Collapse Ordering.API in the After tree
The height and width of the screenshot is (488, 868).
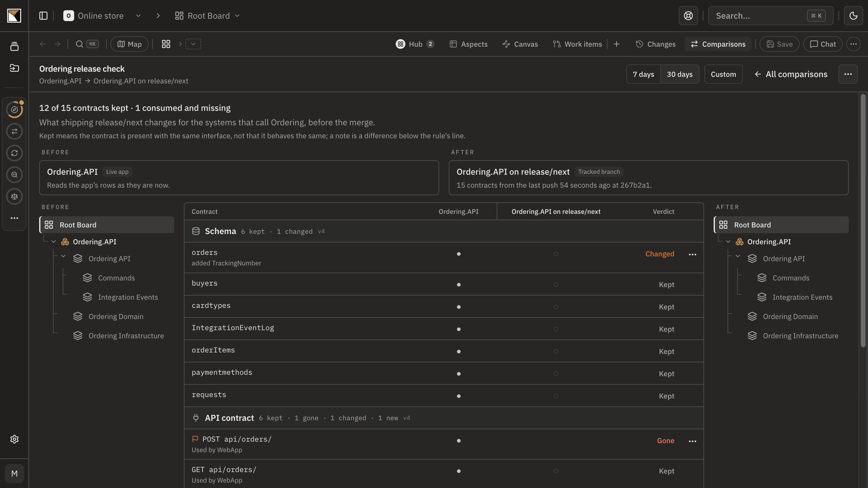tap(728, 242)
